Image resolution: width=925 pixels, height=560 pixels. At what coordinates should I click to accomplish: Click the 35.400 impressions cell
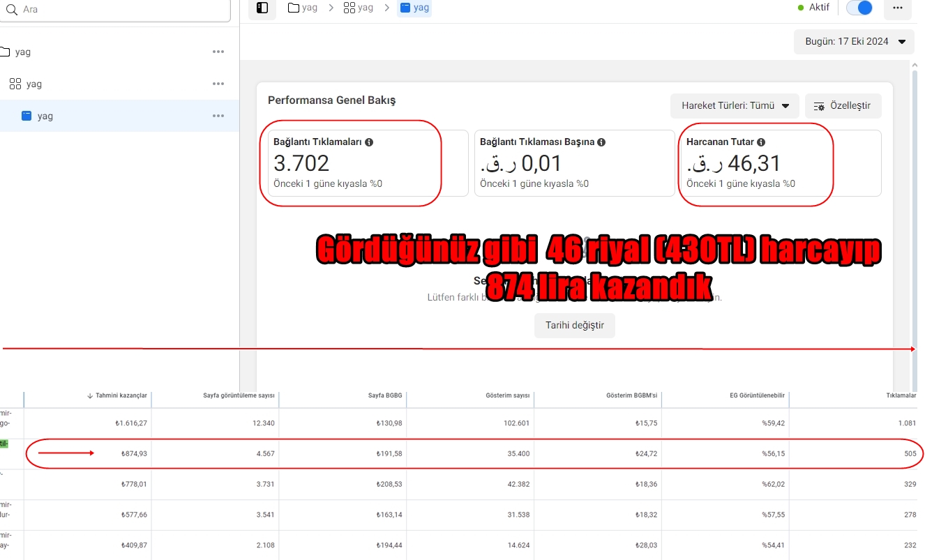pyautogui.click(x=518, y=454)
